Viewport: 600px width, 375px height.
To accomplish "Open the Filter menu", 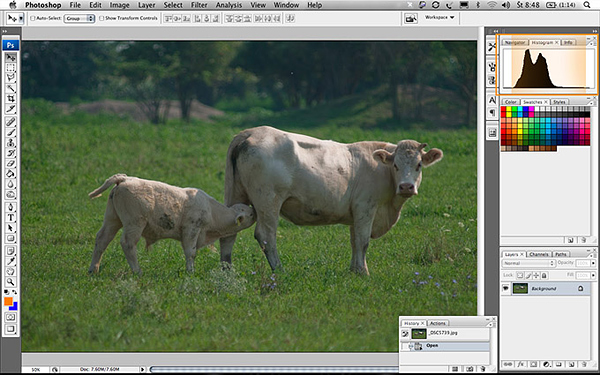I will [199, 5].
